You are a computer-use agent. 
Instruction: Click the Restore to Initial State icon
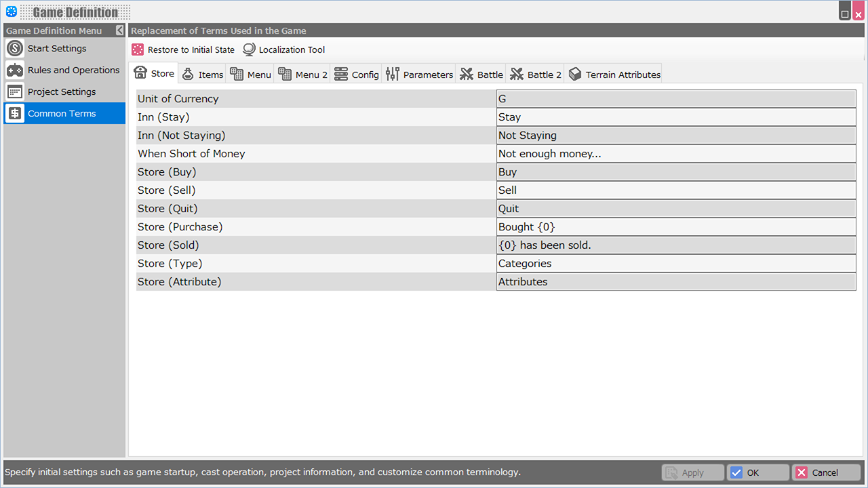click(x=138, y=49)
